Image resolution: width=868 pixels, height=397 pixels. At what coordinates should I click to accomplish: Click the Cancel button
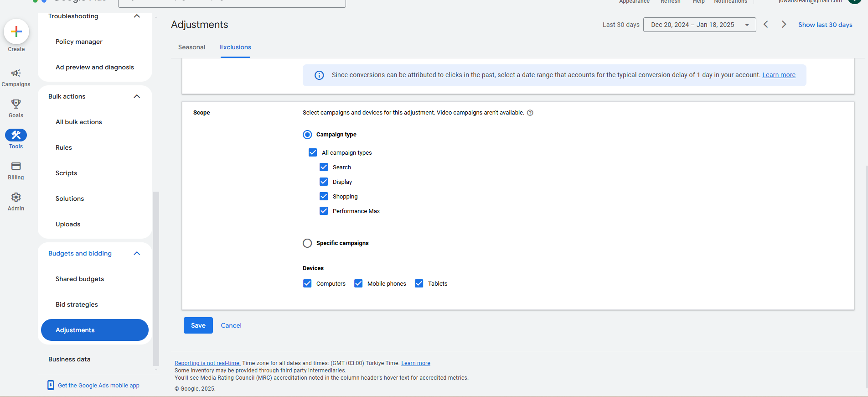tap(231, 325)
